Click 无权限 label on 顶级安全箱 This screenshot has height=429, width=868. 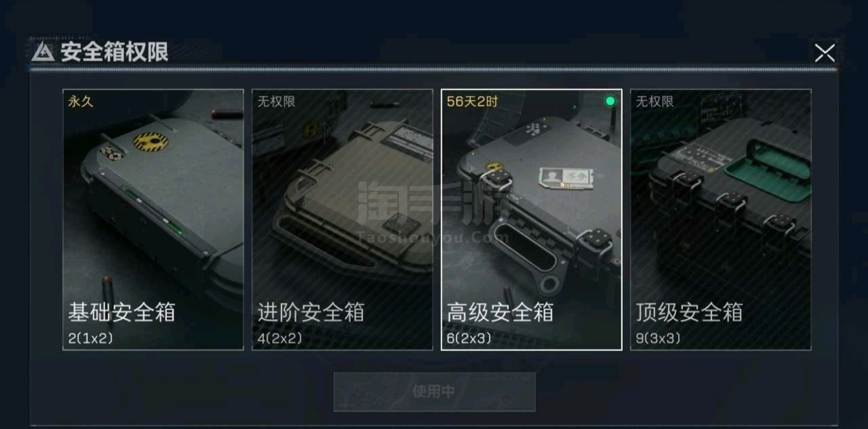click(x=655, y=101)
